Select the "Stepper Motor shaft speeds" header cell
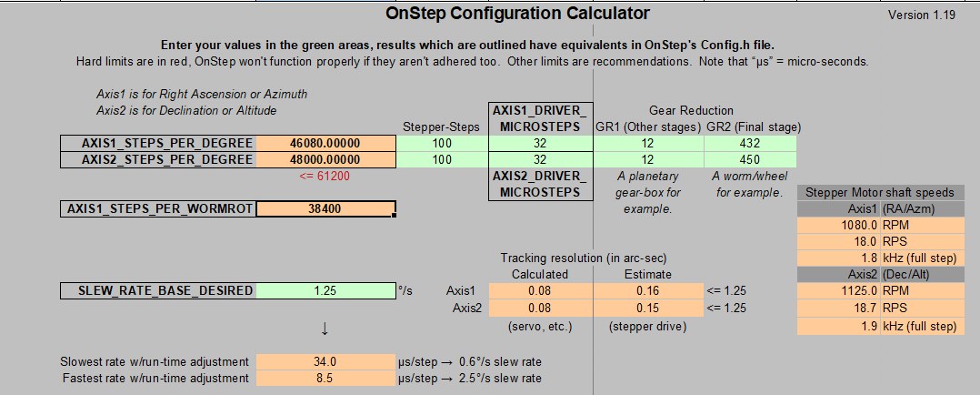 (x=881, y=192)
